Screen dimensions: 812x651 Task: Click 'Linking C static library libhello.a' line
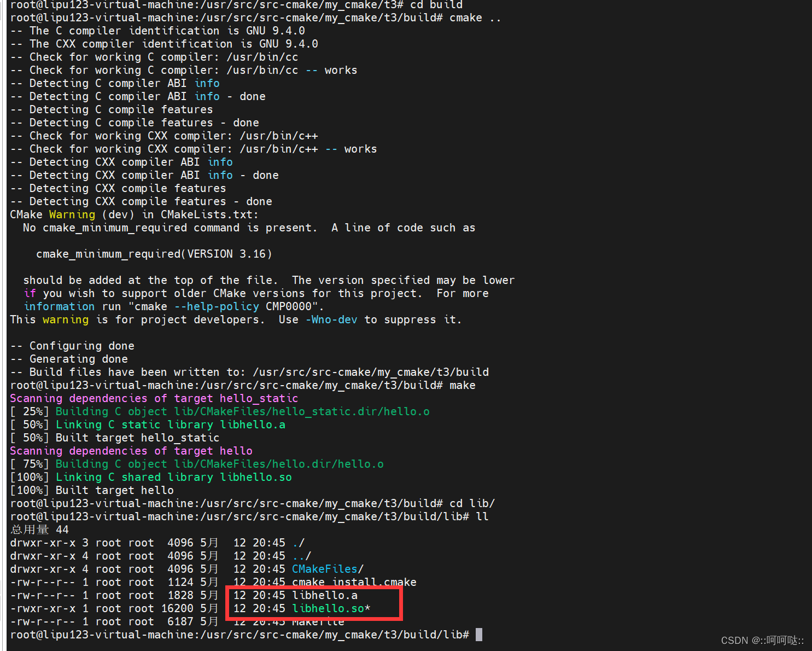(x=171, y=425)
